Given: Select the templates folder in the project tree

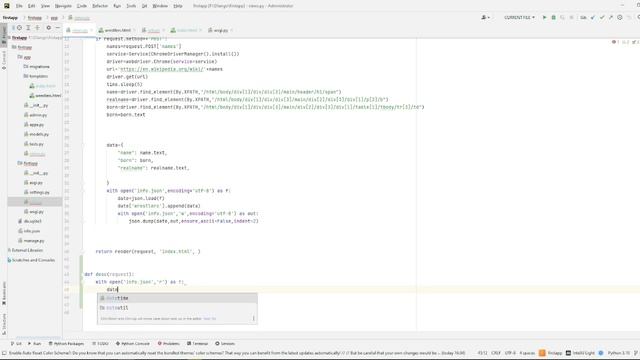Looking at the screenshot, I should [36, 76].
